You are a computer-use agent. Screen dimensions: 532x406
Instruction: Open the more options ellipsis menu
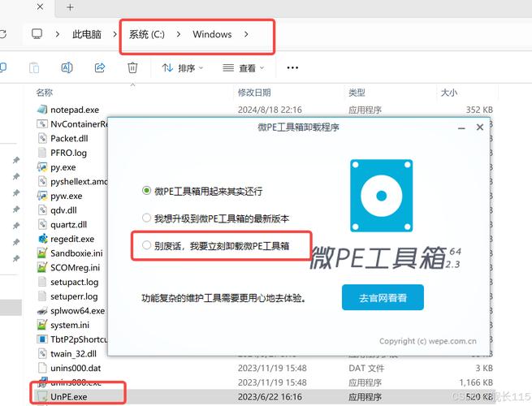coord(292,68)
